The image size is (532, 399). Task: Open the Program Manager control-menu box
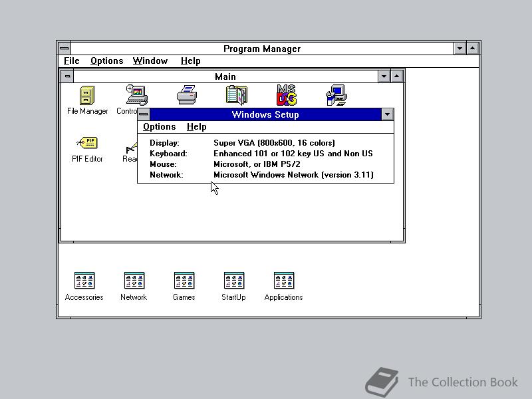pos(64,49)
